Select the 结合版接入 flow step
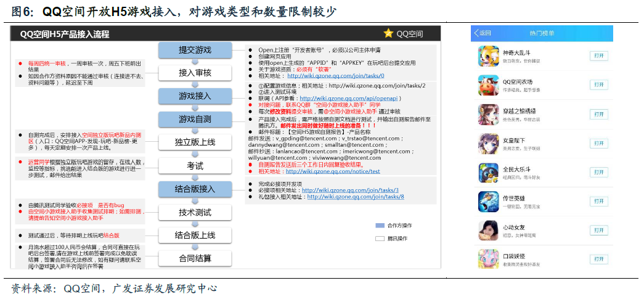 195,189
